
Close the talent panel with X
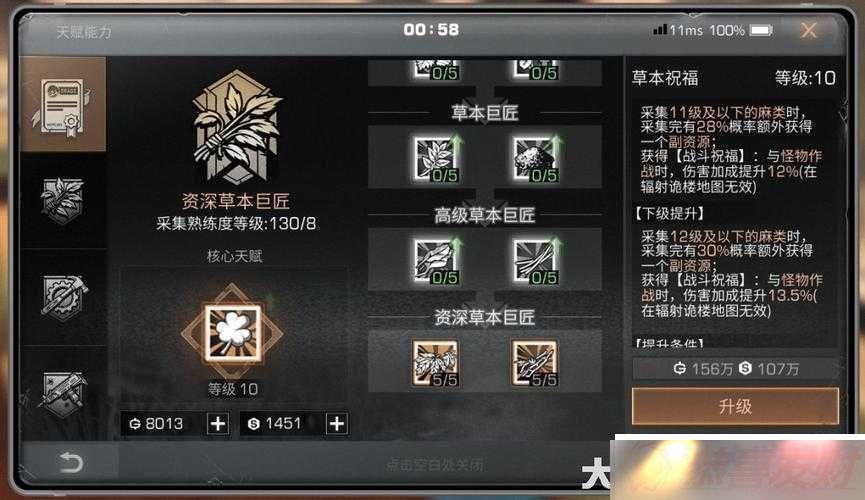809,30
